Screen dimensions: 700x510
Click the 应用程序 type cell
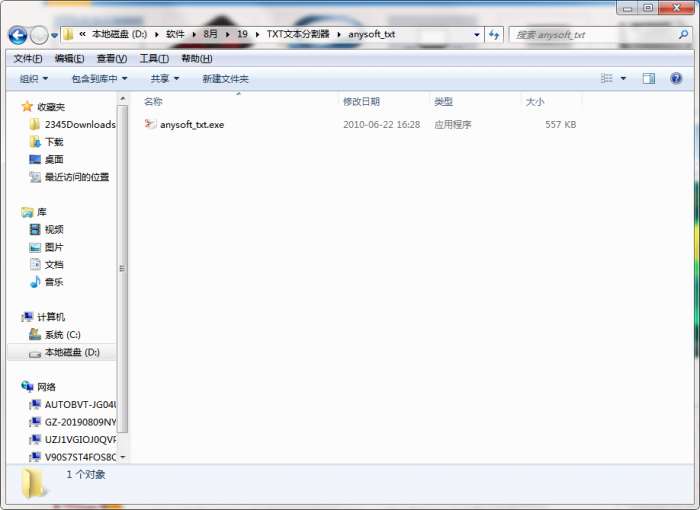[x=453, y=125]
